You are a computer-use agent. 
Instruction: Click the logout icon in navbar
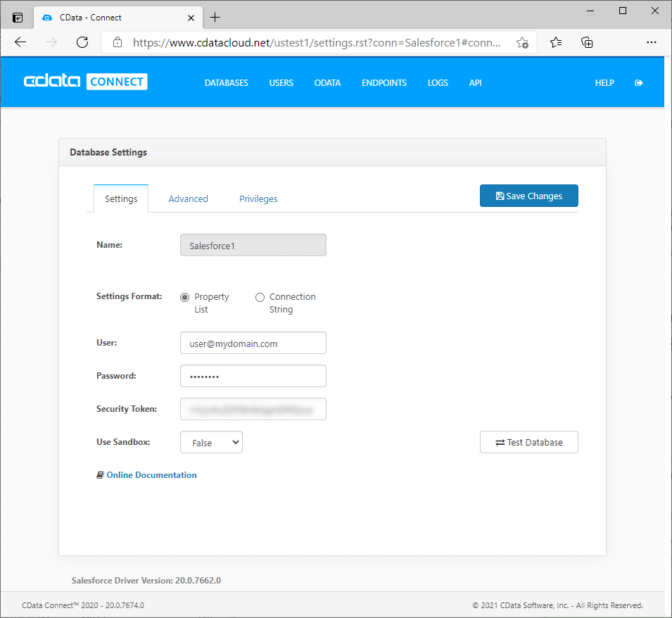[638, 82]
